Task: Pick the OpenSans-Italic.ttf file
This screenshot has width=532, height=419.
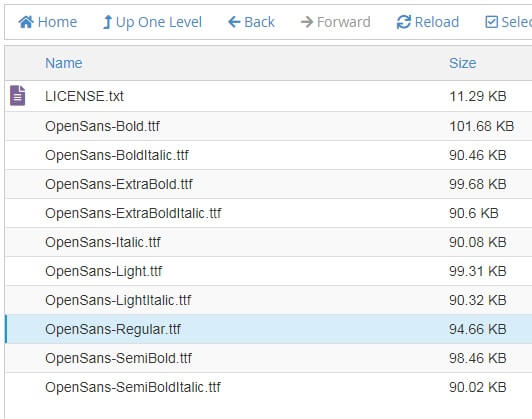Action: coord(269,242)
